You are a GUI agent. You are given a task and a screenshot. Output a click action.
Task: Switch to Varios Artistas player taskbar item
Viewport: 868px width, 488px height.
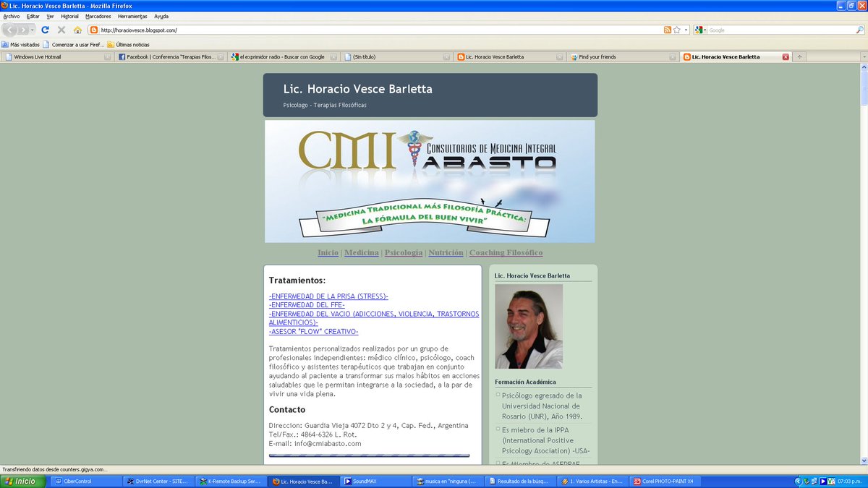coord(593,481)
